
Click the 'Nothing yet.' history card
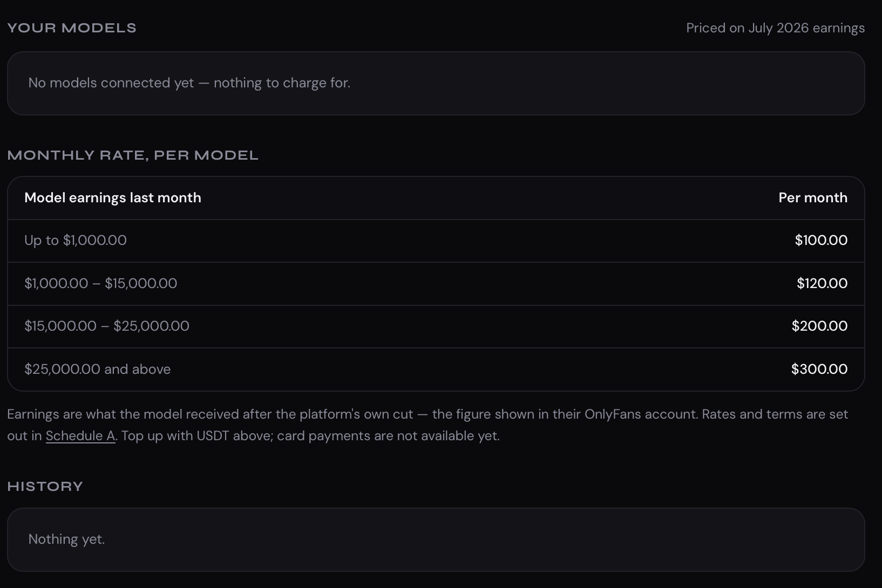tap(436, 539)
